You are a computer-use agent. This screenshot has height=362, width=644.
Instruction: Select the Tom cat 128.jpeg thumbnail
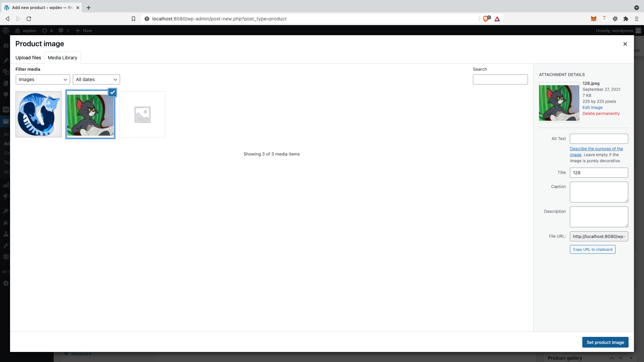click(90, 114)
